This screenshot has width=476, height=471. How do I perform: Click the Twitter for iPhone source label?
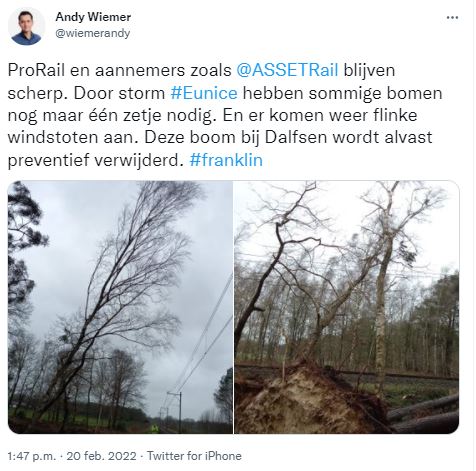(194, 456)
